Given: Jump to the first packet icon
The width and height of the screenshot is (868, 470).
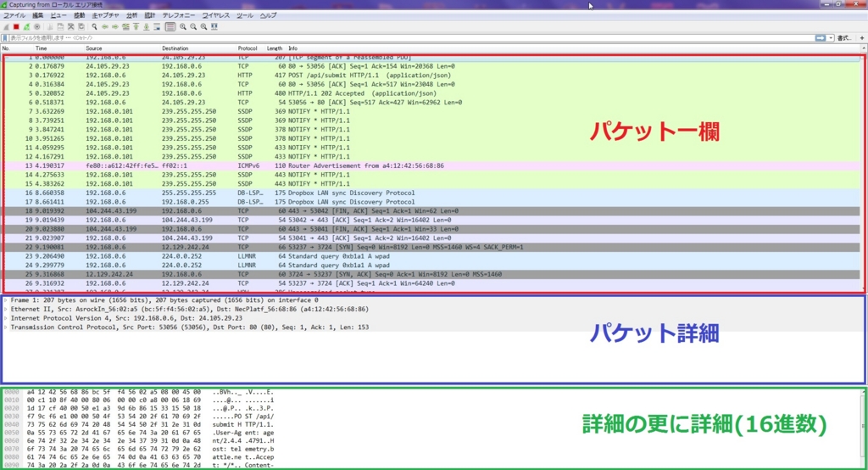Looking at the screenshot, I should tap(136, 26).
